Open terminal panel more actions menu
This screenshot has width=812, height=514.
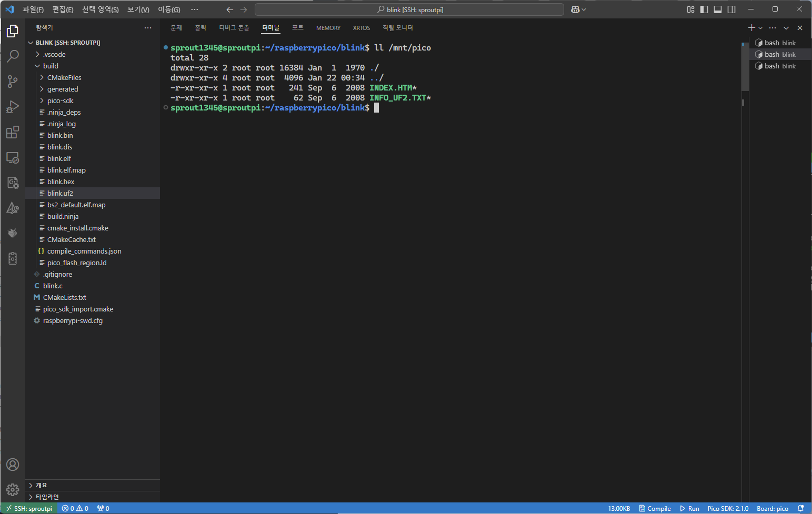(x=773, y=28)
